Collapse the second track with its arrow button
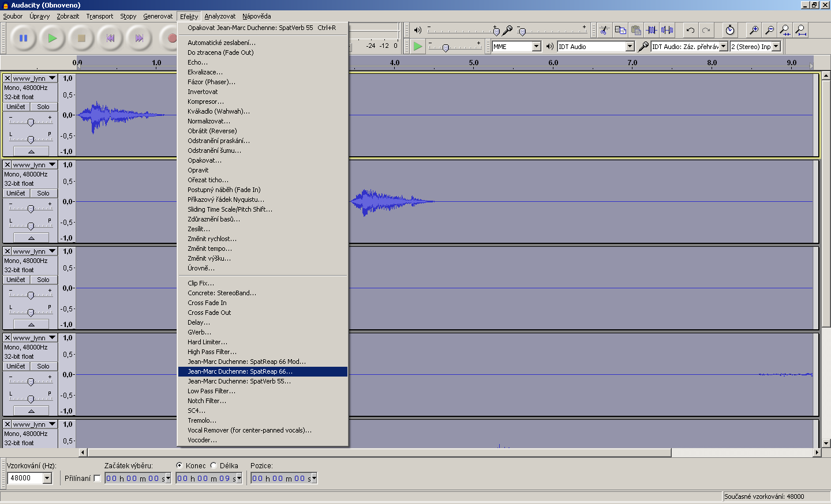The width and height of the screenshot is (831, 504). tap(31, 238)
